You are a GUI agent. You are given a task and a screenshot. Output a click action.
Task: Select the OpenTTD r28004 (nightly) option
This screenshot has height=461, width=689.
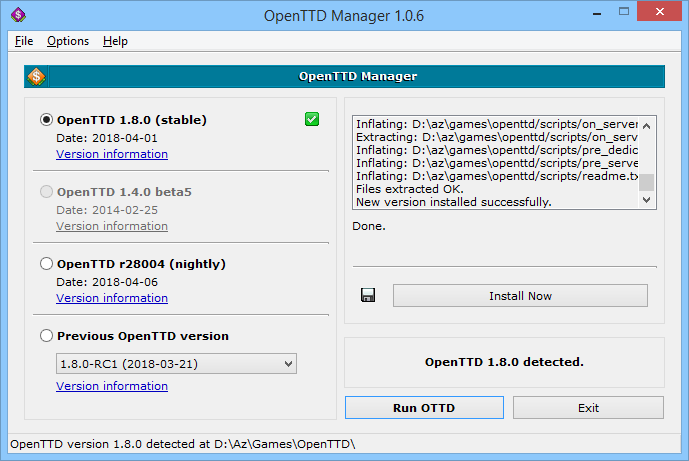point(46,264)
